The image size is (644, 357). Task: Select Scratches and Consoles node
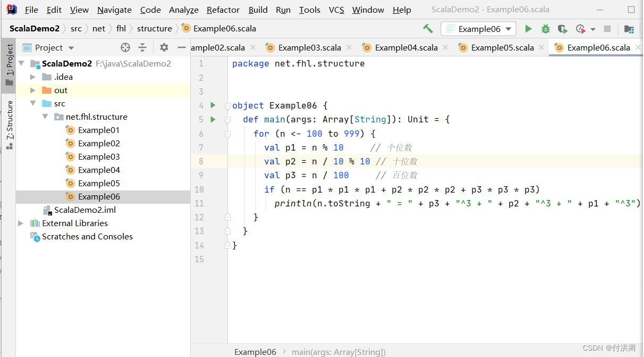pos(87,236)
